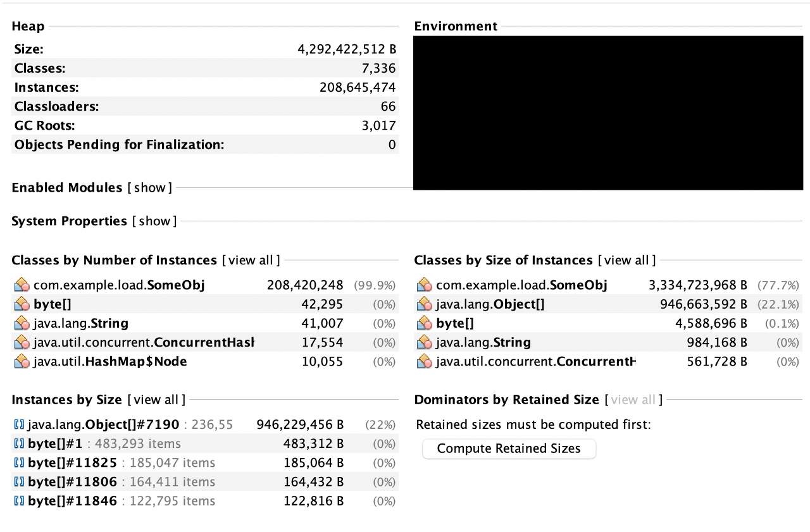
Task: Select the GC Roots count 3,017
Action: point(379,125)
